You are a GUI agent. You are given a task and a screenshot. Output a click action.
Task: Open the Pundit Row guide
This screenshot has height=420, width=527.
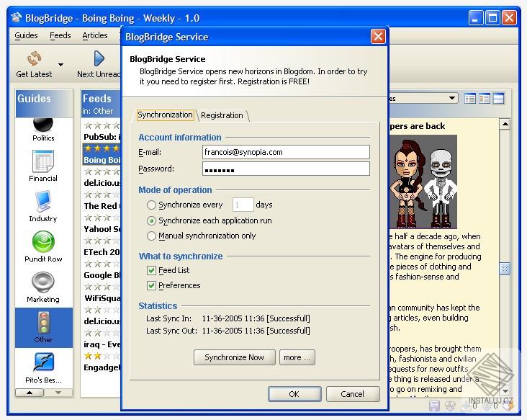[43, 242]
